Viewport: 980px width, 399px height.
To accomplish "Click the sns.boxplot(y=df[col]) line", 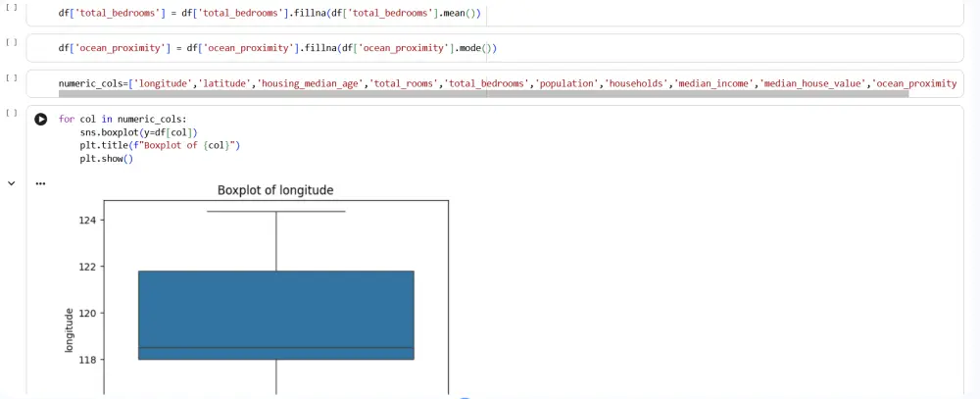I will coord(139,132).
